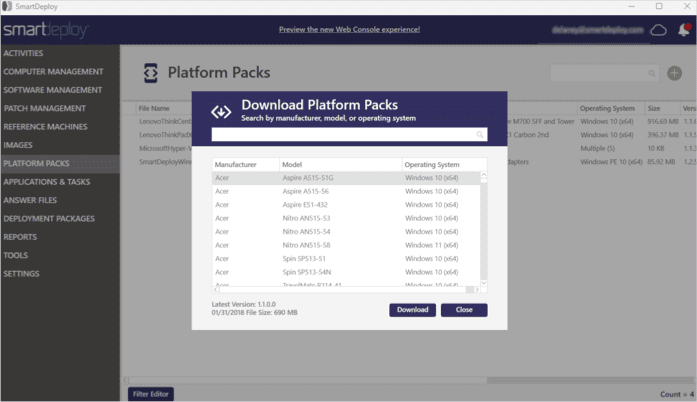697x402 pixels.
Task: Click magnifier icon in Platform Packs search box
Action: 652,73
